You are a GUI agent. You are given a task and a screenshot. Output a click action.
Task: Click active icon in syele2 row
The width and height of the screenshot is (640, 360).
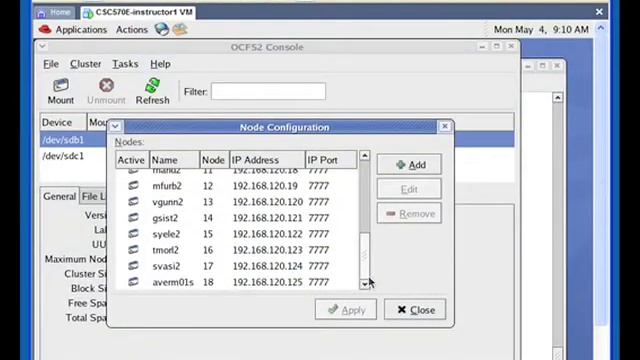pyautogui.click(x=133, y=234)
